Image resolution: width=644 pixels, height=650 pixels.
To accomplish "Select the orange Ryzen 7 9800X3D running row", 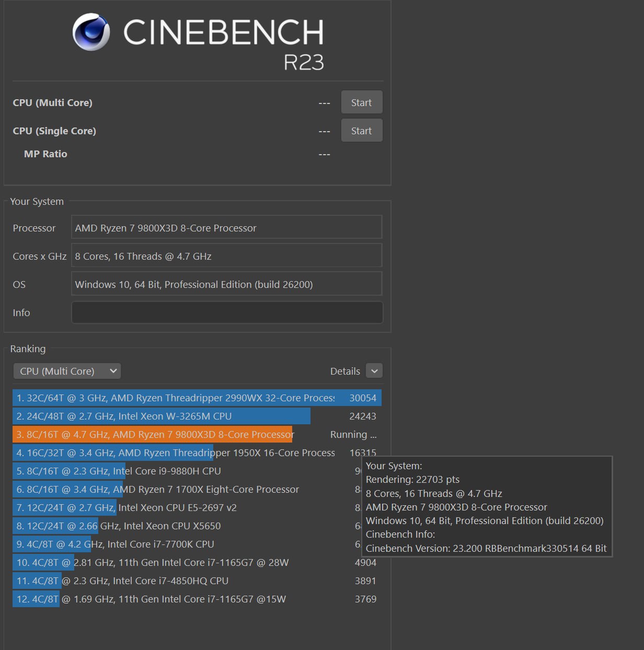I will coord(197,434).
